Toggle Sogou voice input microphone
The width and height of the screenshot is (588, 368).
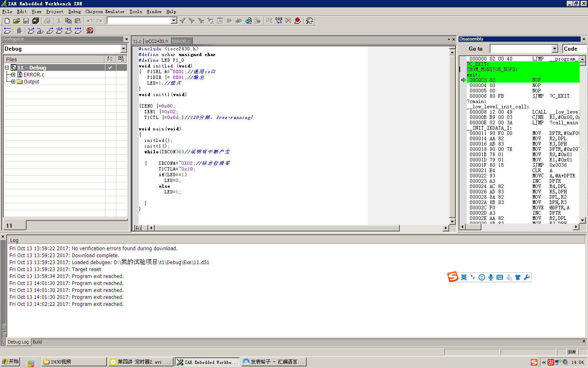(491, 277)
